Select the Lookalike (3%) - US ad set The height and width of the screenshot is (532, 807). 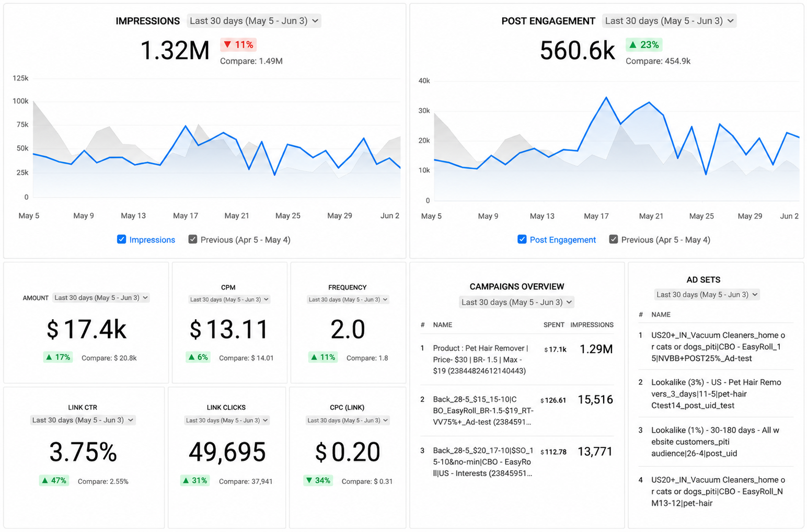[716, 394]
